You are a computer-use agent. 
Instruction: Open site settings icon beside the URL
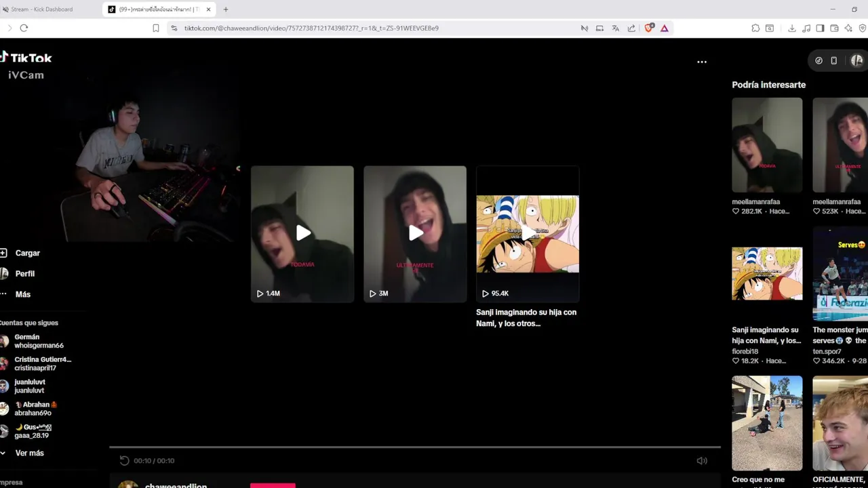[x=174, y=28]
